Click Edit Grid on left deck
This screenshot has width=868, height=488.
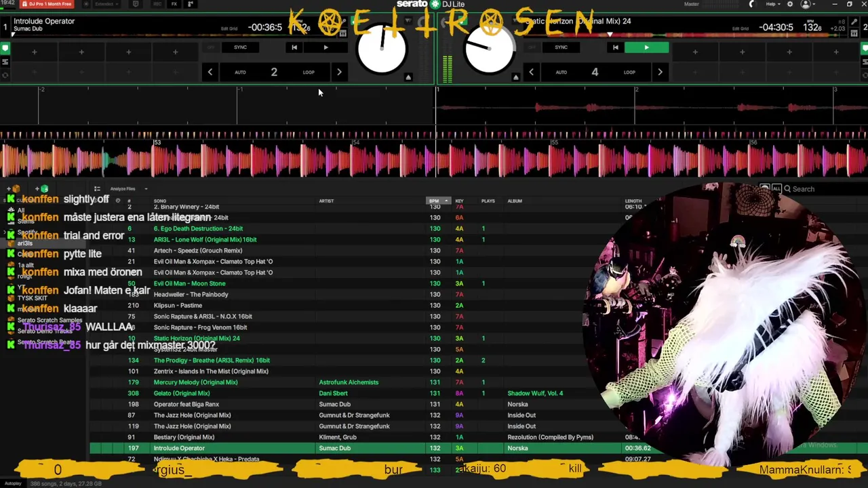[x=229, y=28]
